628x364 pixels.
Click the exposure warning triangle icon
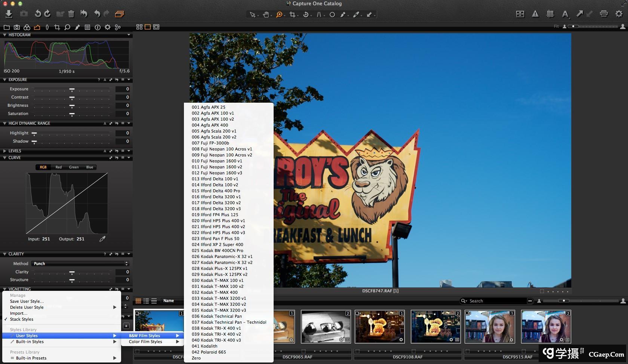point(535,14)
